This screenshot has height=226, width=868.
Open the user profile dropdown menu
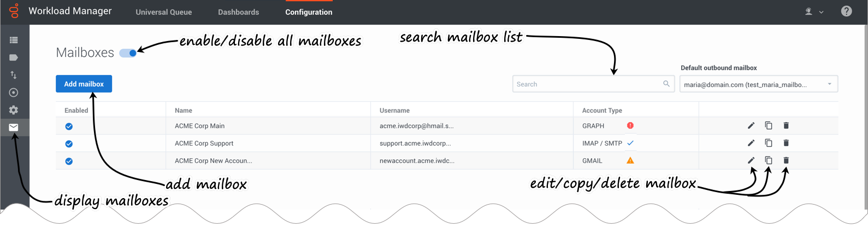[x=814, y=11]
